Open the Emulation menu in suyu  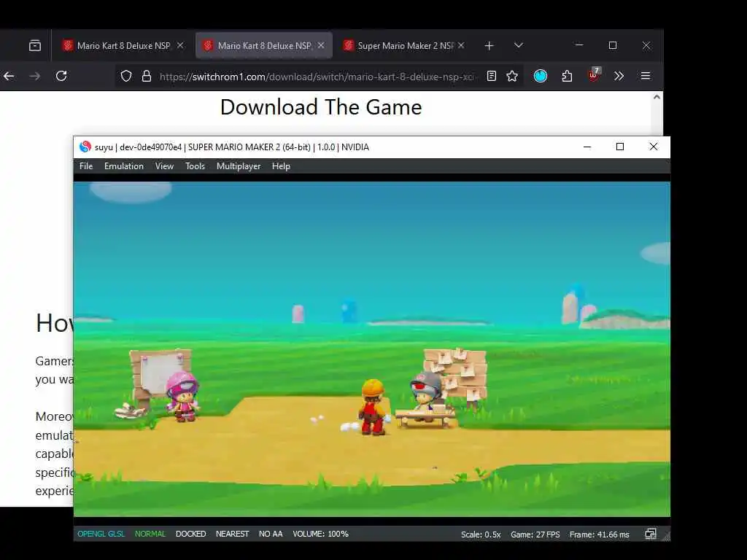[124, 166]
